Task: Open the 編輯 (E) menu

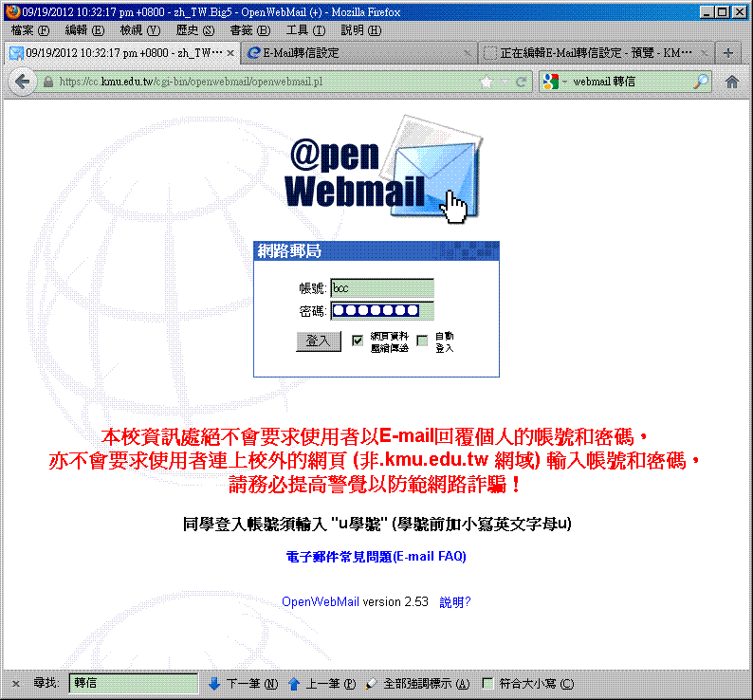Action: [84, 30]
